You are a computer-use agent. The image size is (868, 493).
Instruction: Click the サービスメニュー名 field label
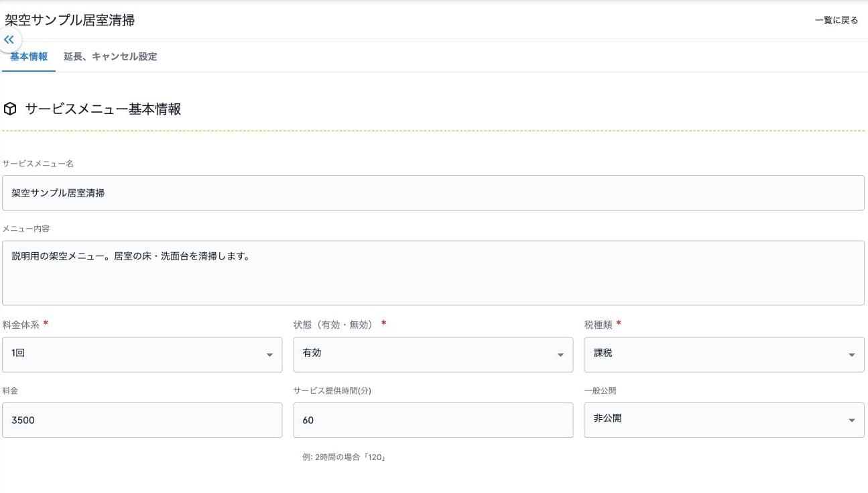pyautogui.click(x=38, y=164)
